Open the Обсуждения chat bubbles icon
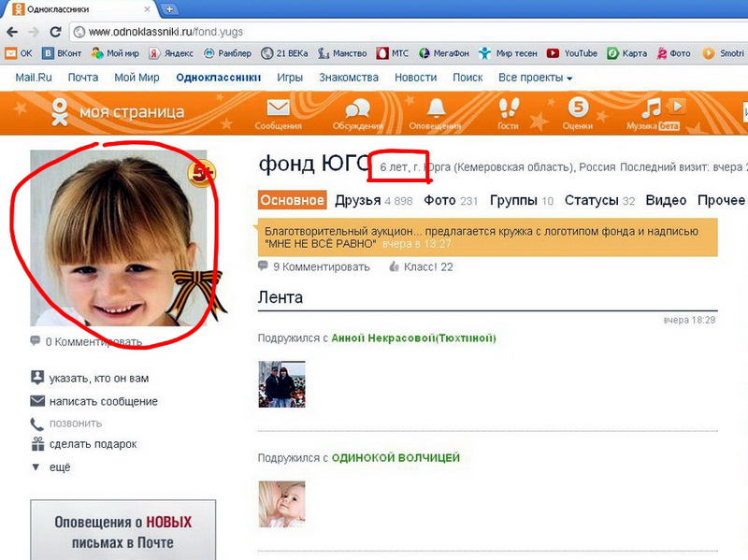 coord(357,108)
